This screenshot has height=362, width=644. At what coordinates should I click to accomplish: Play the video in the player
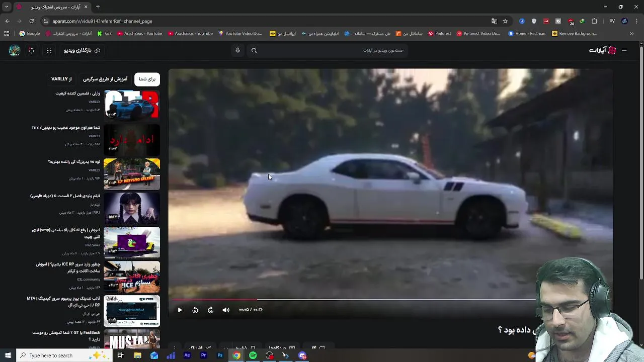pos(180,310)
